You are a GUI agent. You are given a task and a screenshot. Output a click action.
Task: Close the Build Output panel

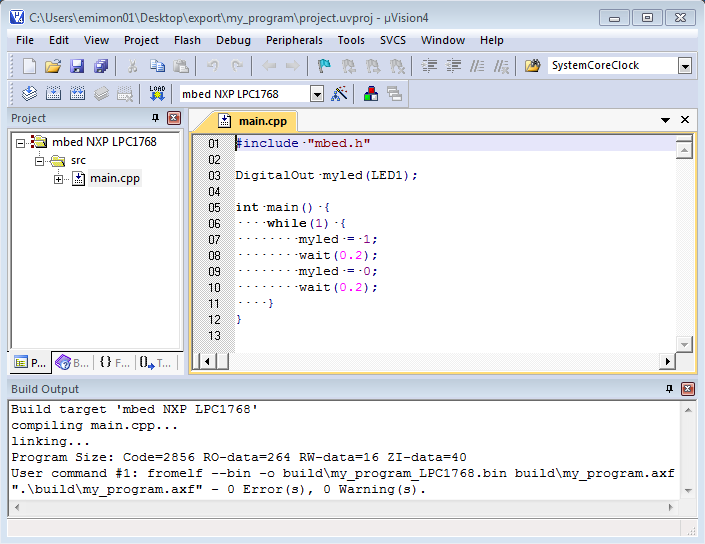[688, 389]
